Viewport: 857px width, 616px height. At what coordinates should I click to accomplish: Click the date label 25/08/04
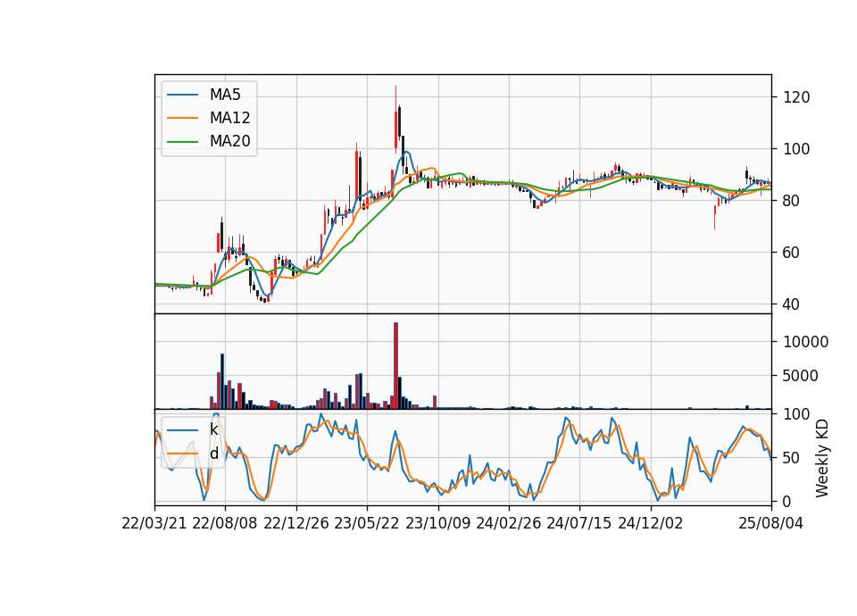coord(771,524)
